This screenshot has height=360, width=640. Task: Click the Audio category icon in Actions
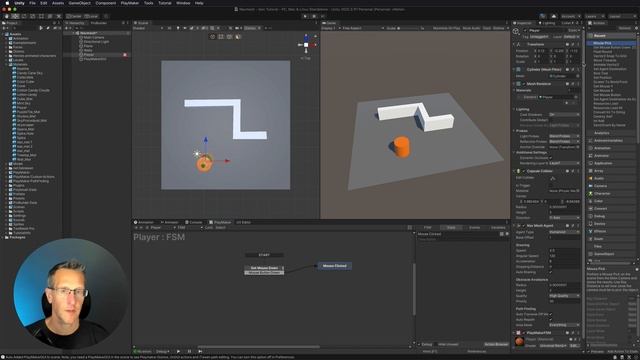(591, 178)
